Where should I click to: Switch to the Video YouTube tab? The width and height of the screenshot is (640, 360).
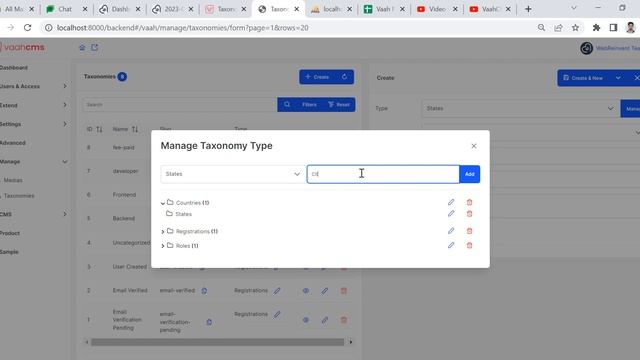click(437, 9)
